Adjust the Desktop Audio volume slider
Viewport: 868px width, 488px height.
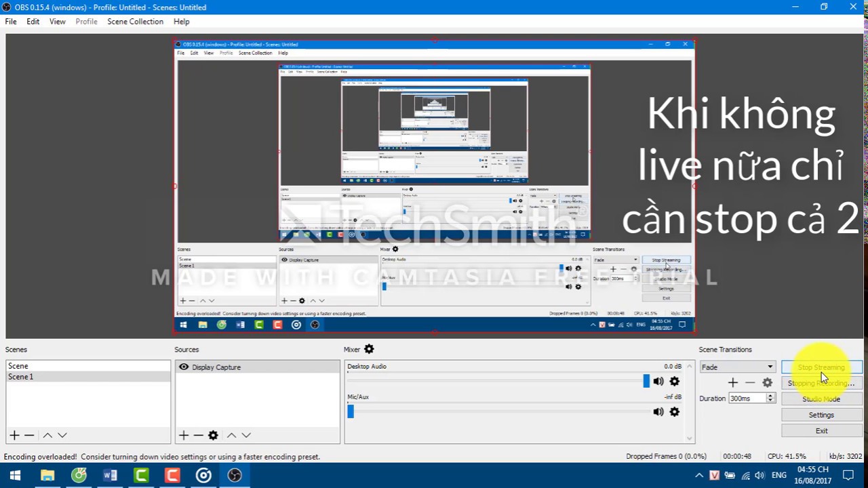pos(646,382)
